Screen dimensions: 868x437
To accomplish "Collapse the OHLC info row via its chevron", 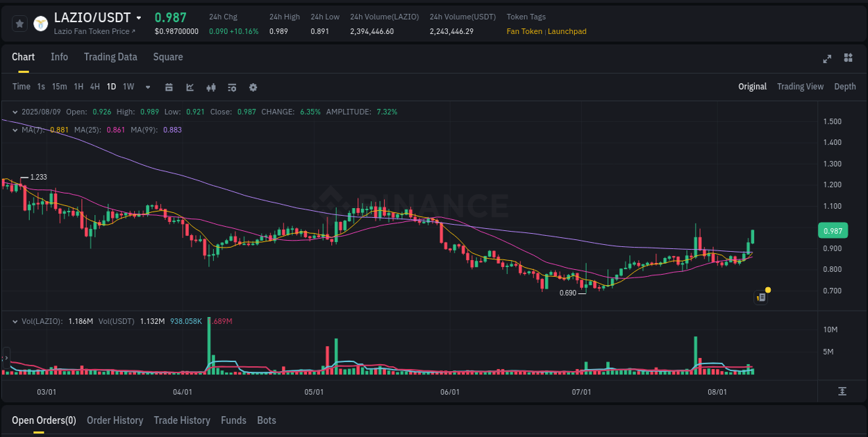I will pos(15,111).
